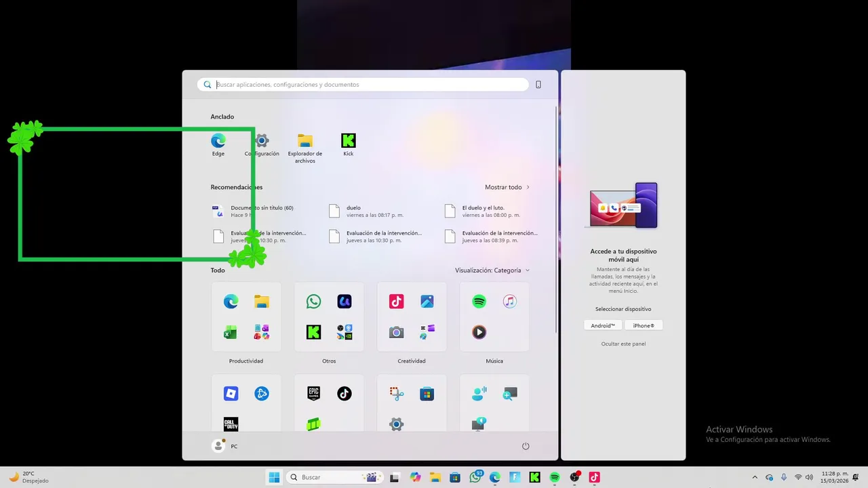Open the Battle.net app icon
Screen dimensions: 868x488
click(262, 394)
